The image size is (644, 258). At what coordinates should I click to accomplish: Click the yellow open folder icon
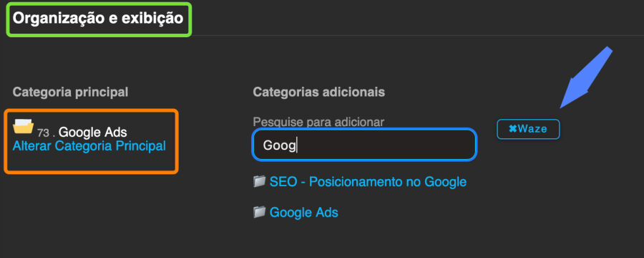click(x=23, y=126)
